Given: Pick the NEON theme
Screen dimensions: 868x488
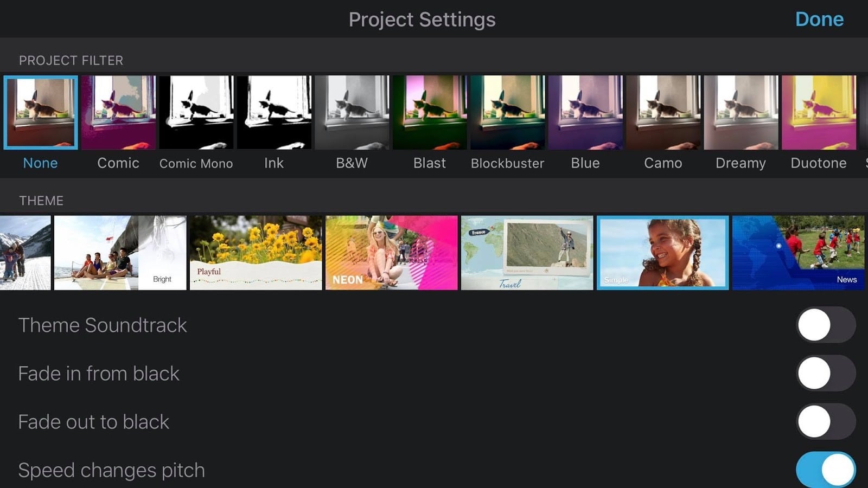Looking at the screenshot, I should pos(392,253).
